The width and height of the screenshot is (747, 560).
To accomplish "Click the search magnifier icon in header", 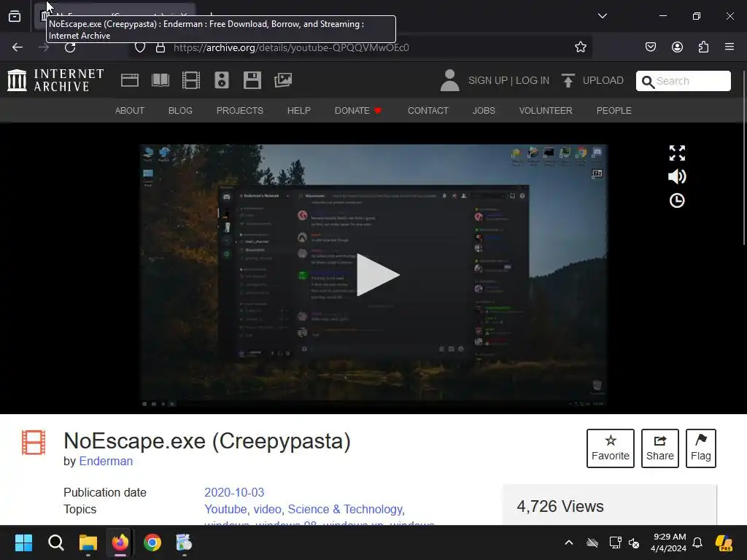I will click(648, 82).
